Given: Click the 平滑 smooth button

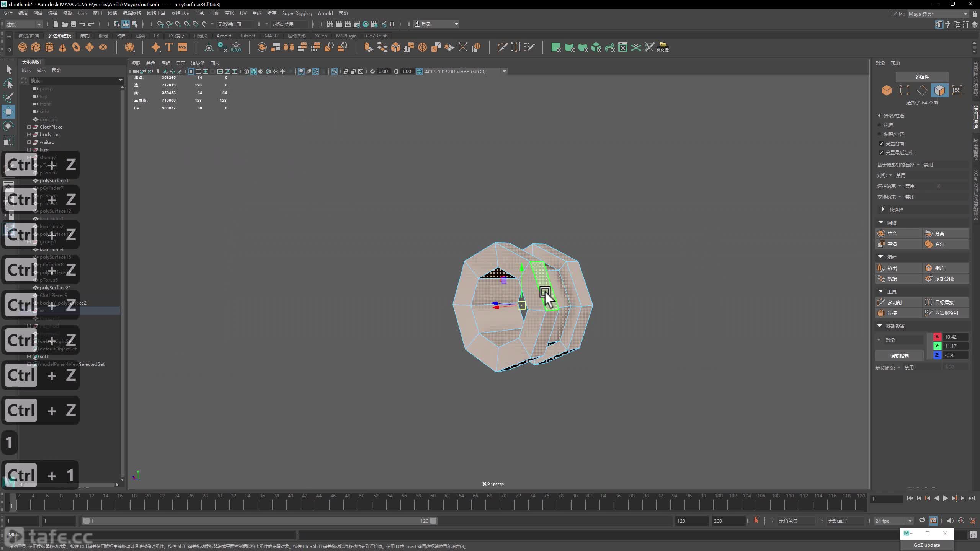Looking at the screenshot, I should click(898, 244).
